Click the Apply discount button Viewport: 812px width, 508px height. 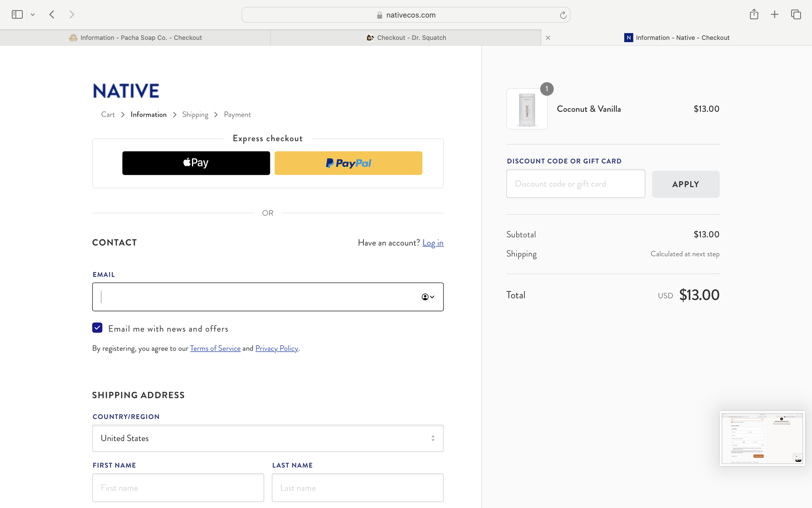(x=685, y=184)
